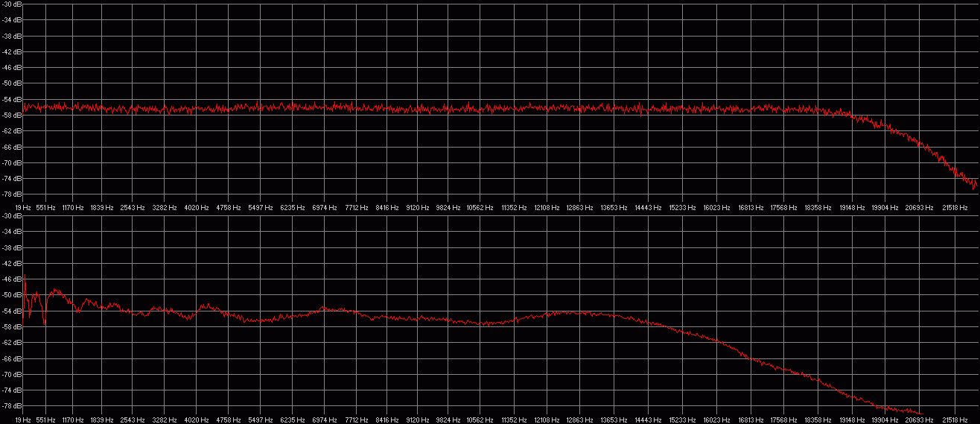Click the 5497 Hz label under upper graph
The height and width of the screenshot is (424, 980).
pyautogui.click(x=261, y=208)
